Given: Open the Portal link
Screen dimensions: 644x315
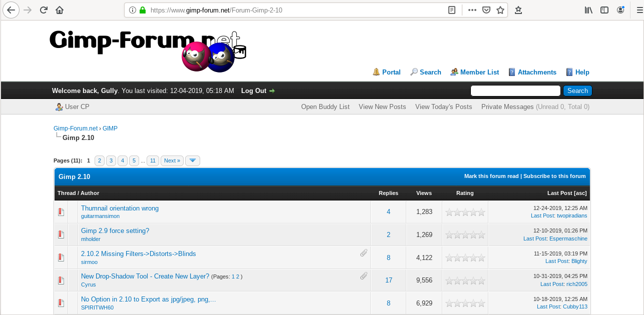Looking at the screenshot, I should [x=391, y=72].
